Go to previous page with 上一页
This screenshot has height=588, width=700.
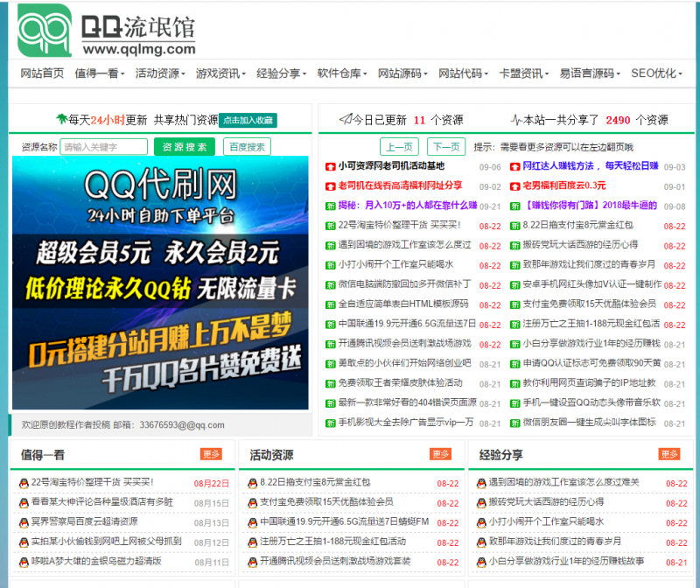click(x=399, y=147)
